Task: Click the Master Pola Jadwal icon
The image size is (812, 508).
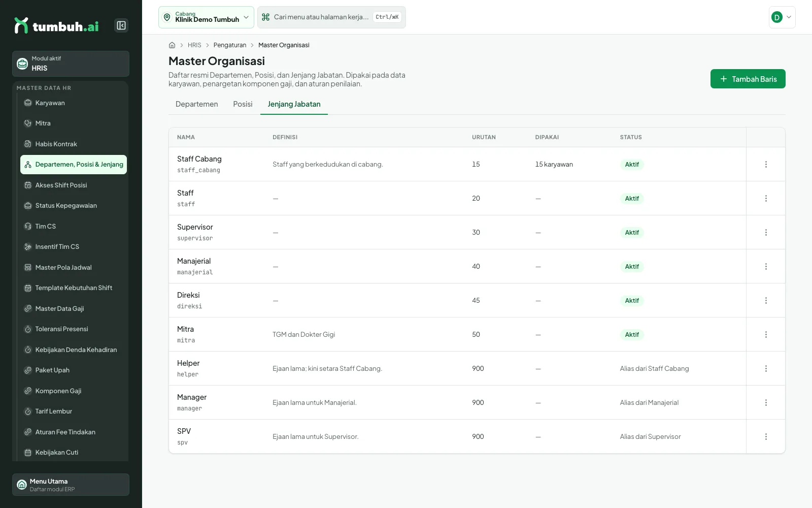Action: coord(28,268)
